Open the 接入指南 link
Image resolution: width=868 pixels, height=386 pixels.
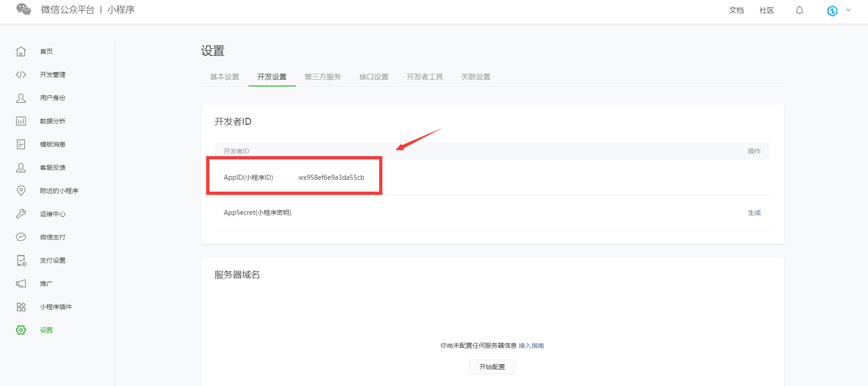click(531, 345)
